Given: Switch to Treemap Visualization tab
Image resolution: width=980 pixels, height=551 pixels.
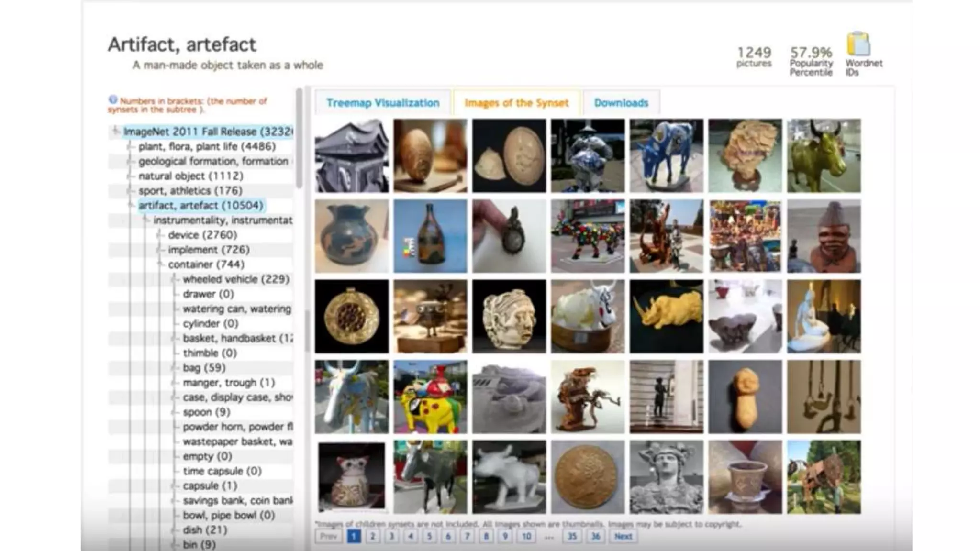Looking at the screenshot, I should 382,103.
